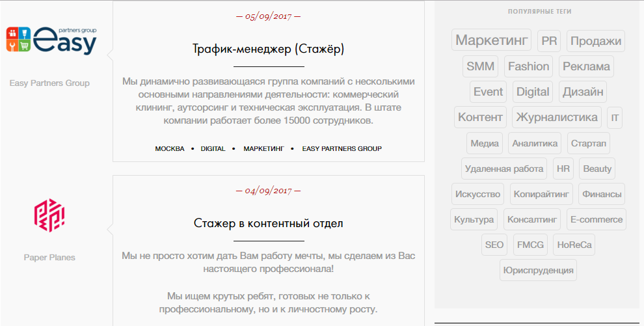Pick the IT tag
Image resolution: width=644 pixels, height=326 pixels.
(x=615, y=118)
